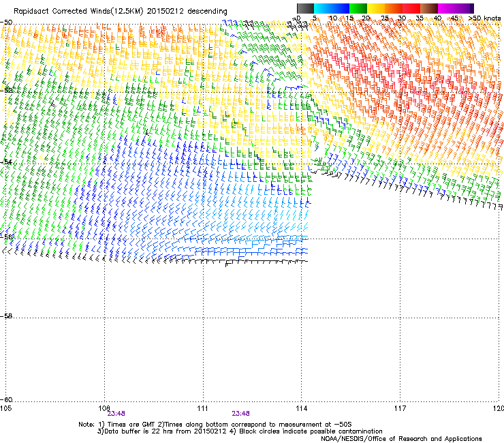The height and width of the screenshot is (443, 504).
Task: Pick the orange 25-30 knots legend segment
Action: [x=394, y=8]
